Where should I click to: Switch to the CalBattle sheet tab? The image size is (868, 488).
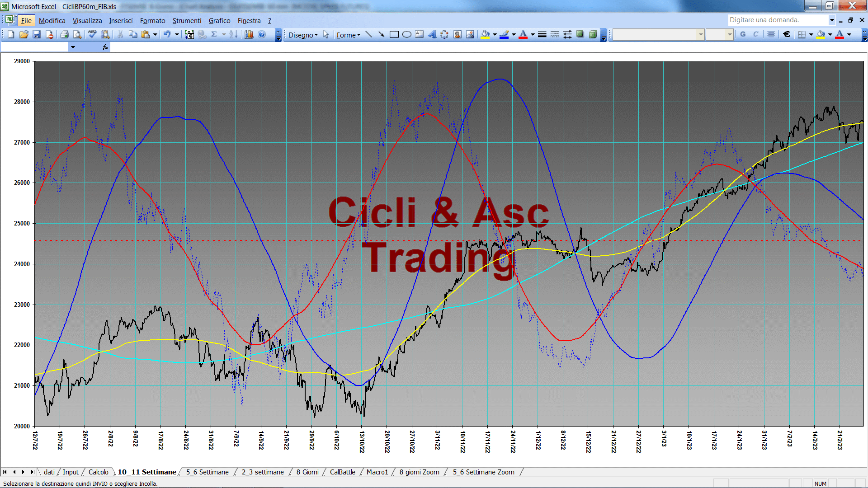[342, 472]
